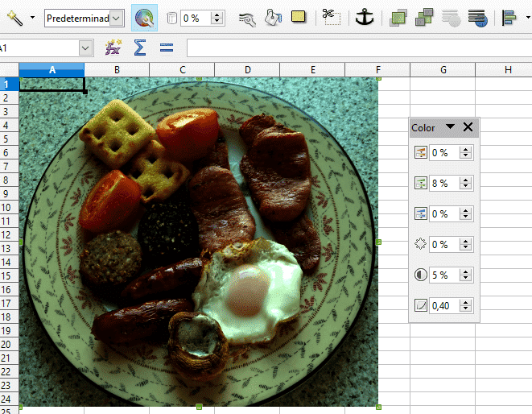532x414 pixels.
Task: Click the Blue channel icon
Action: 421,213
